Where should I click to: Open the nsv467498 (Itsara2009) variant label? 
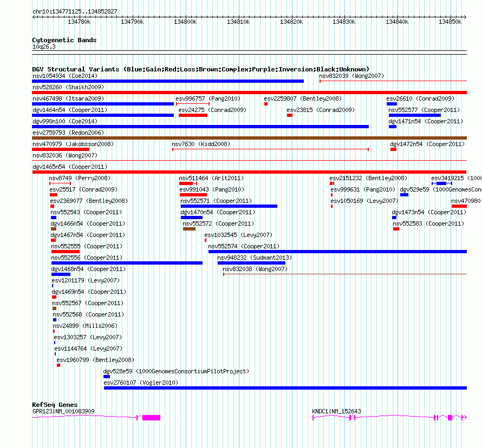[68, 98]
